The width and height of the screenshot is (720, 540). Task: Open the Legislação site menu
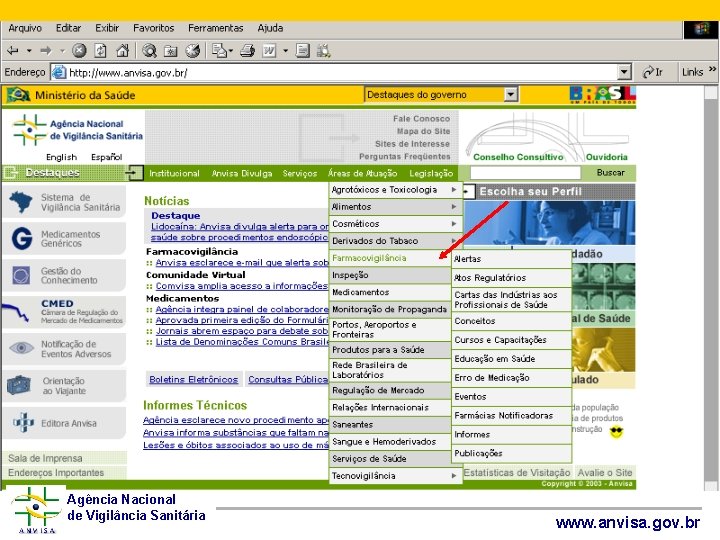[x=431, y=173]
